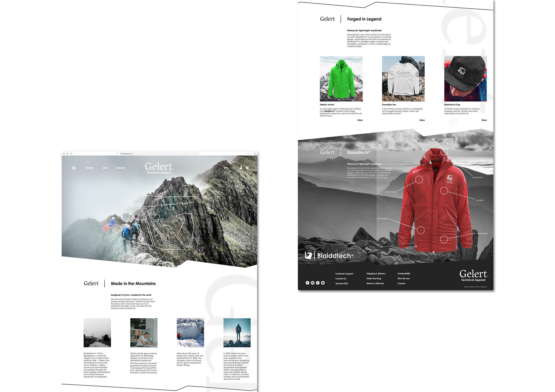Open the snowy ice climbing photo
Image resolution: width=555 pixels, height=392 pixels.
(190, 333)
